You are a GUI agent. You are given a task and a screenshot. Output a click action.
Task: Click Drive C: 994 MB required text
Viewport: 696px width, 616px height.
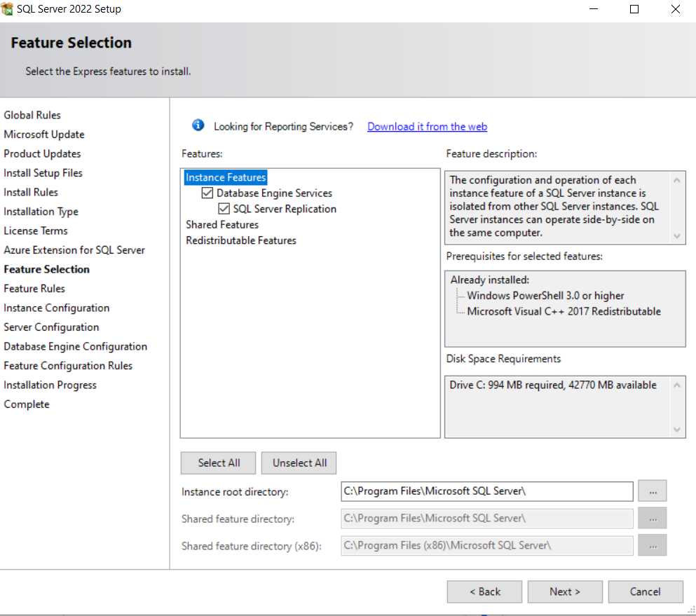[552, 385]
